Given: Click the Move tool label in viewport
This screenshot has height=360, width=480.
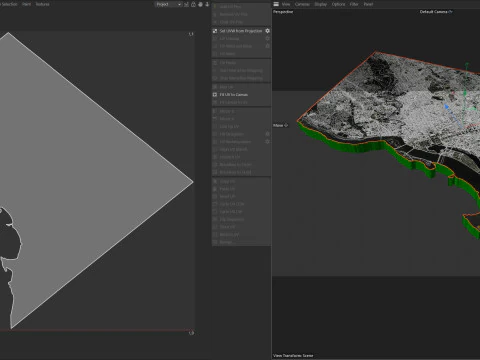Looking at the screenshot, I should pyautogui.click(x=280, y=125).
